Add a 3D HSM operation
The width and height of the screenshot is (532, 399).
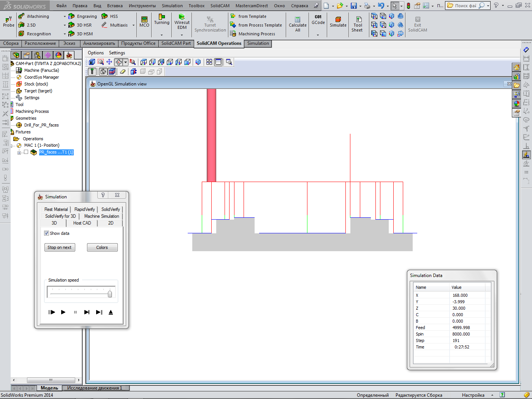[81, 34]
